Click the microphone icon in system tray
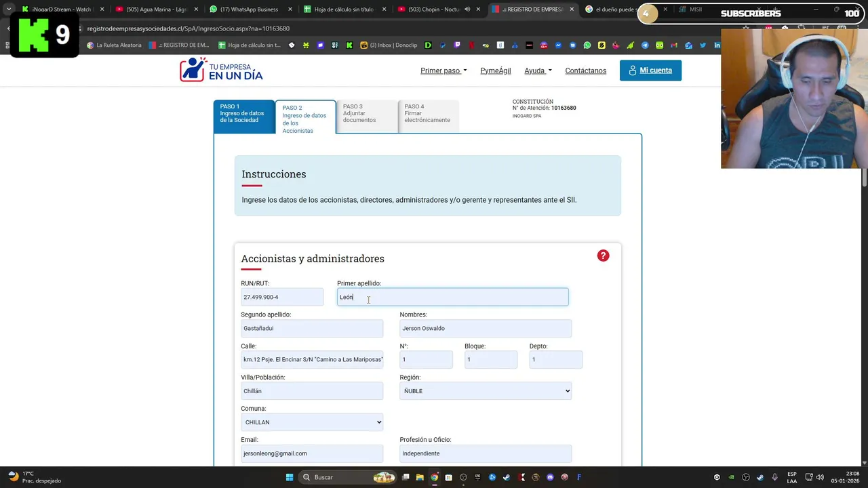 click(774, 477)
